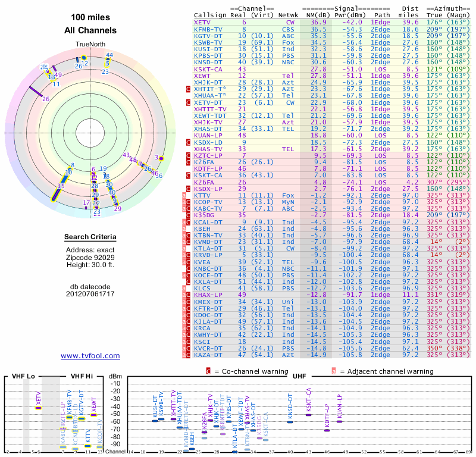Viewport: 476px width, 457px height.
Task: Click the 'Pwr(dBm)' column header
Action: coord(350,15)
